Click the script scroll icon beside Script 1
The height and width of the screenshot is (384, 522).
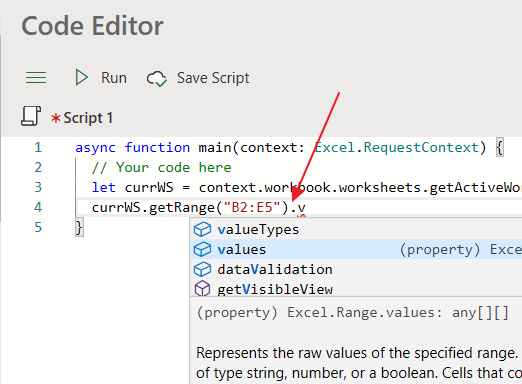click(x=31, y=116)
